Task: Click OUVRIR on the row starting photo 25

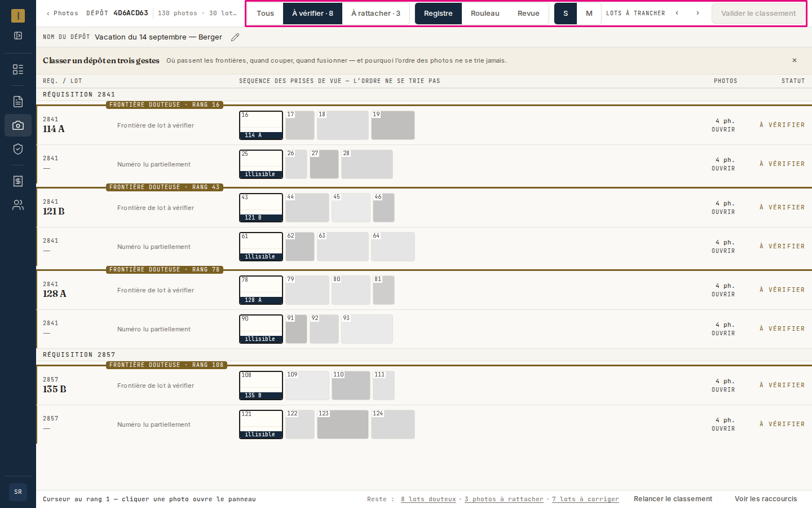Action: [x=723, y=169]
